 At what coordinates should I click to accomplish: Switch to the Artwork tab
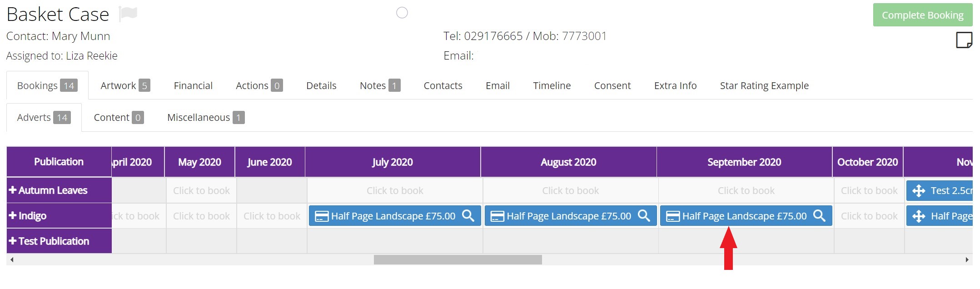pos(125,85)
